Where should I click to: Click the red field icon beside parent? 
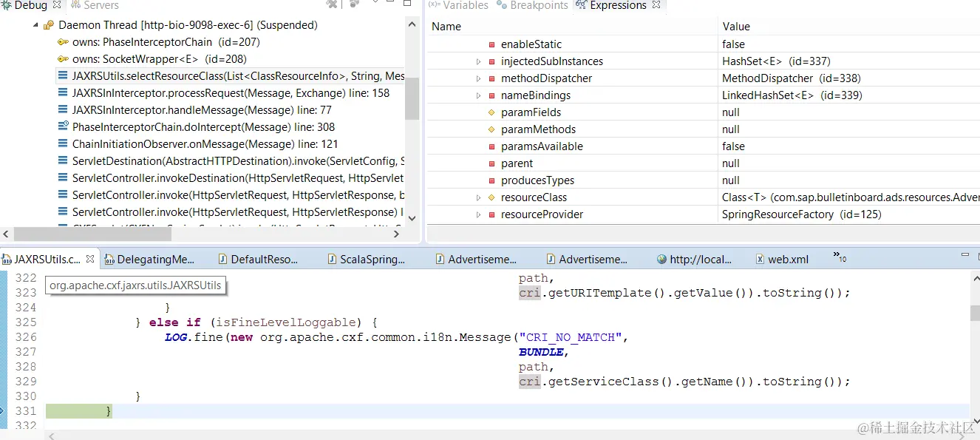coord(491,163)
